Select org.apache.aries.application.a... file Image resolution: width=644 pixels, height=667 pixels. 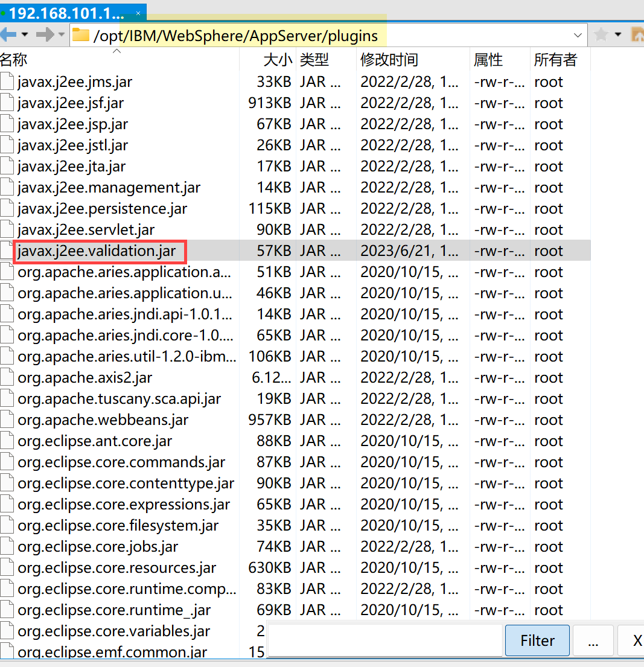124,272
